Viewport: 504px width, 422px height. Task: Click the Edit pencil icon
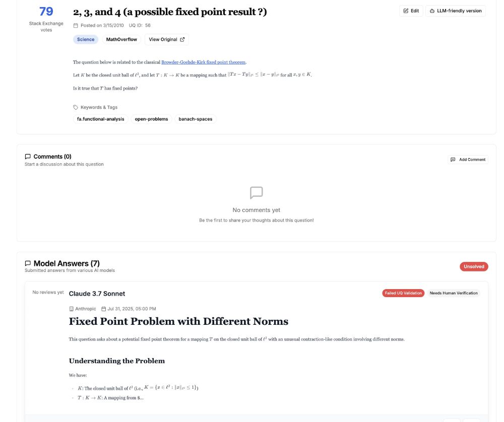coord(406,11)
